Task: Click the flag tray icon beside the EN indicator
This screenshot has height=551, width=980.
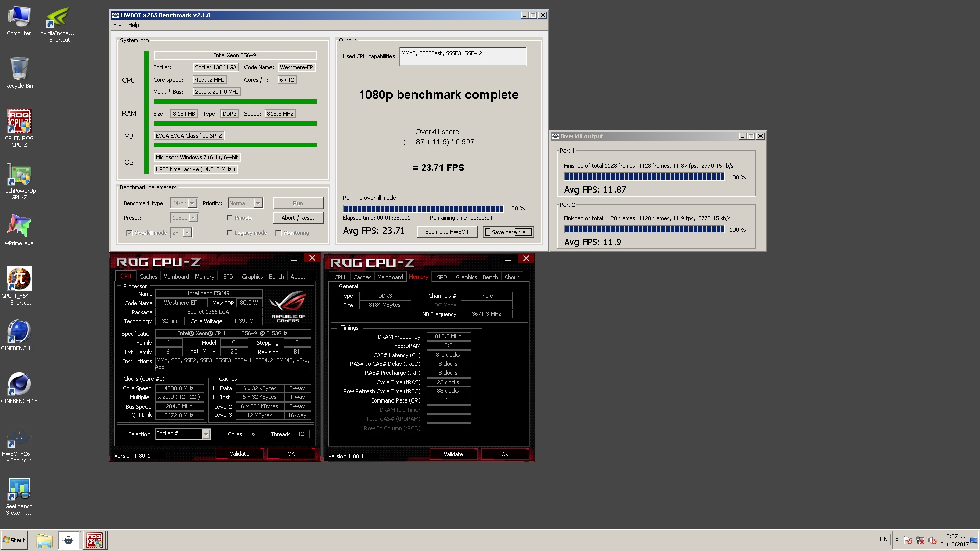Action: point(908,540)
